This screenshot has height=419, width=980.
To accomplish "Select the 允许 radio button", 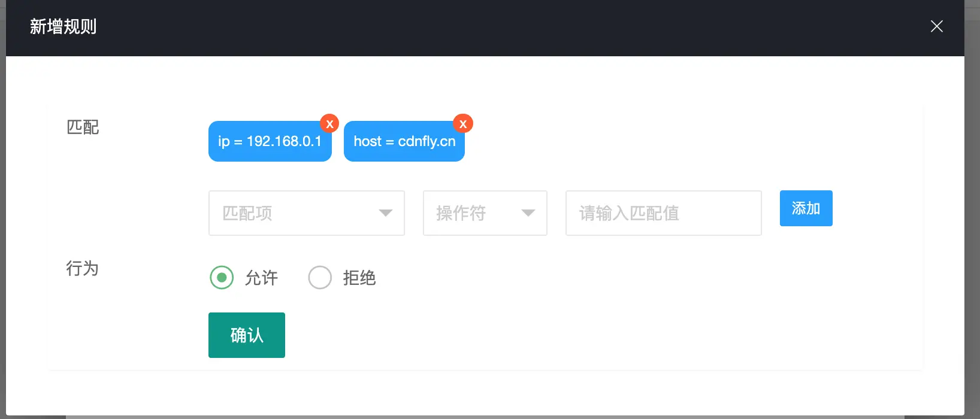I will tap(222, 278).
